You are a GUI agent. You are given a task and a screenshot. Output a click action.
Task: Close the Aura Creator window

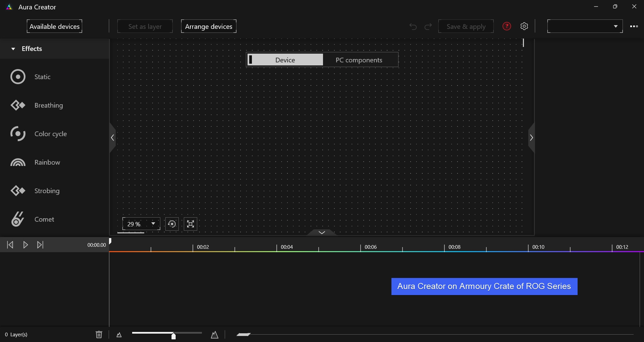634,7
